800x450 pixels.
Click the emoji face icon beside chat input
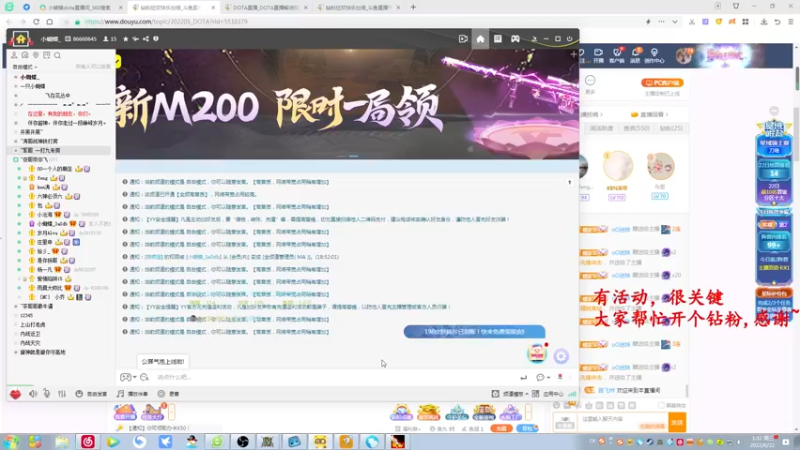tap(144, 378)
